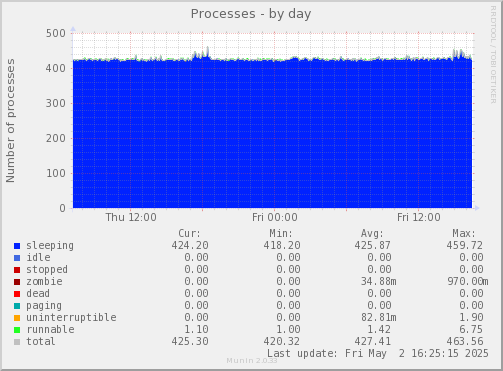Click the total legend color swatch
Viewport: 503px width, 371px height.
point(17,342)
